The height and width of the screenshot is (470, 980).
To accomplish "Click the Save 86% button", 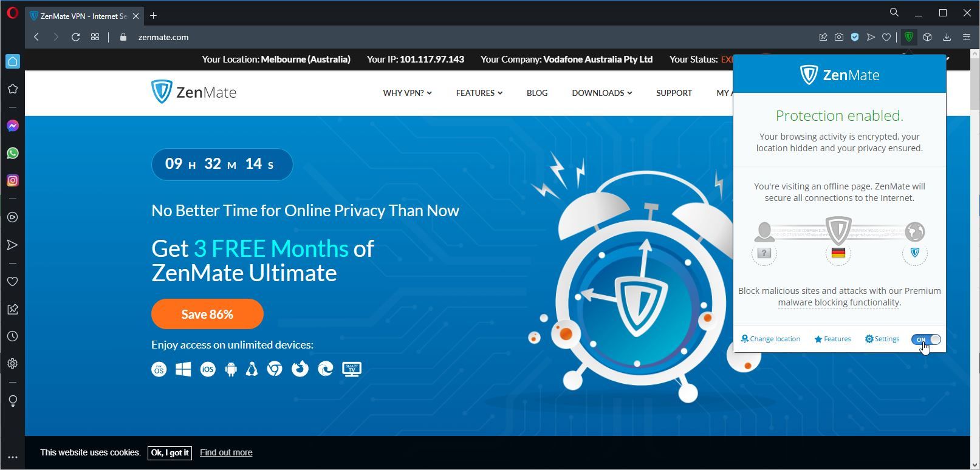I will click(x=207, y=314).
